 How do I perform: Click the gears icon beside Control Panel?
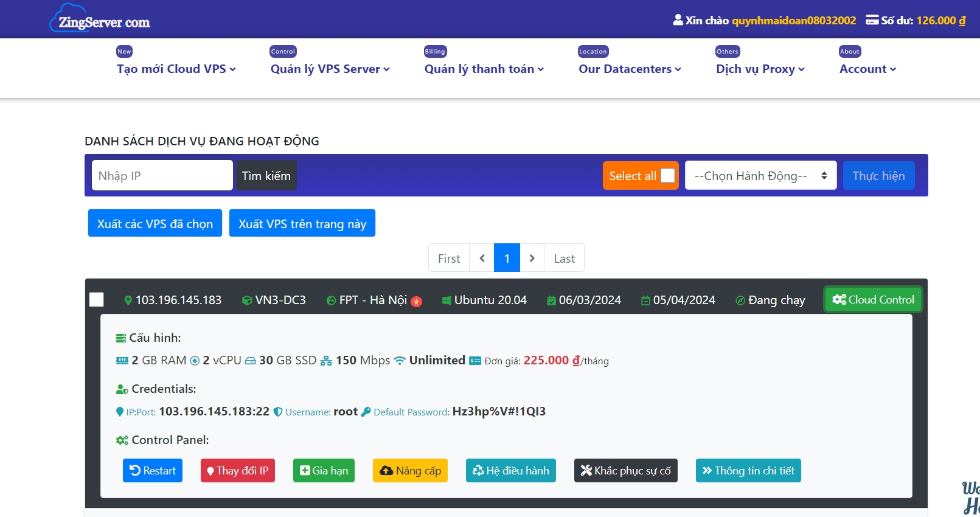tap(122, 440)
